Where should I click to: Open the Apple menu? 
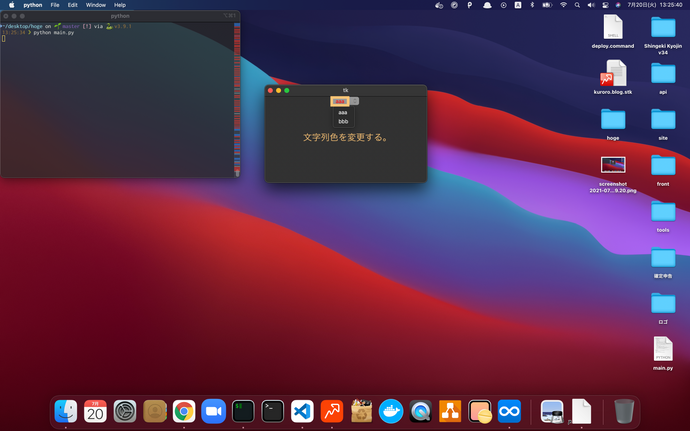tap(12, 5)
